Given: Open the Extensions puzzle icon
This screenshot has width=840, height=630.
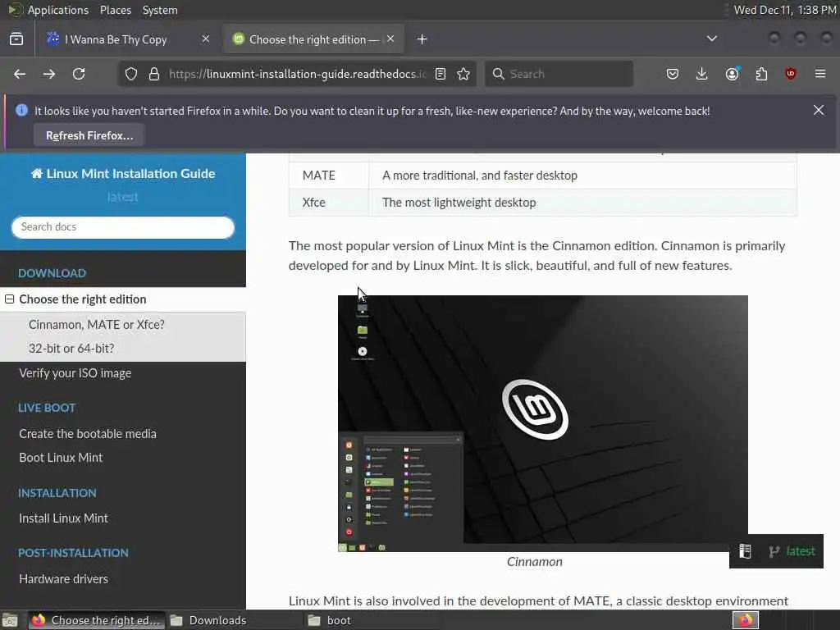Looking at the screenshot, I should [x=761, y=74].
